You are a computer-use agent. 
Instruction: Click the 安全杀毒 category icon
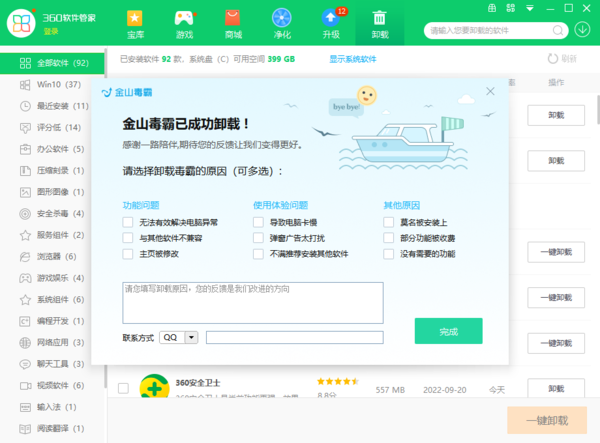[x=25, y=213]
